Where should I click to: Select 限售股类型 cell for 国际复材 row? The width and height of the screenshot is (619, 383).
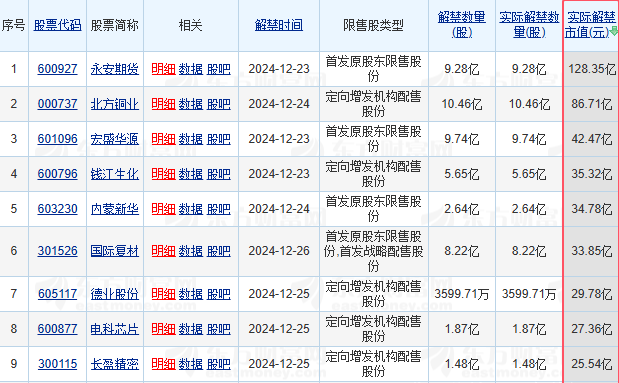pos(373,251)
